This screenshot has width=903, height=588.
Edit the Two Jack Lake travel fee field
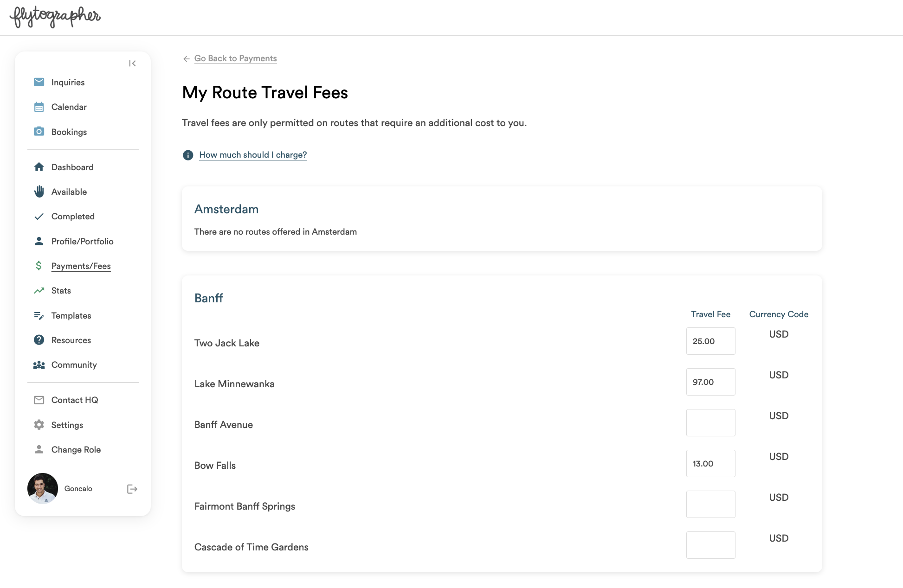[x=710, y=341]
